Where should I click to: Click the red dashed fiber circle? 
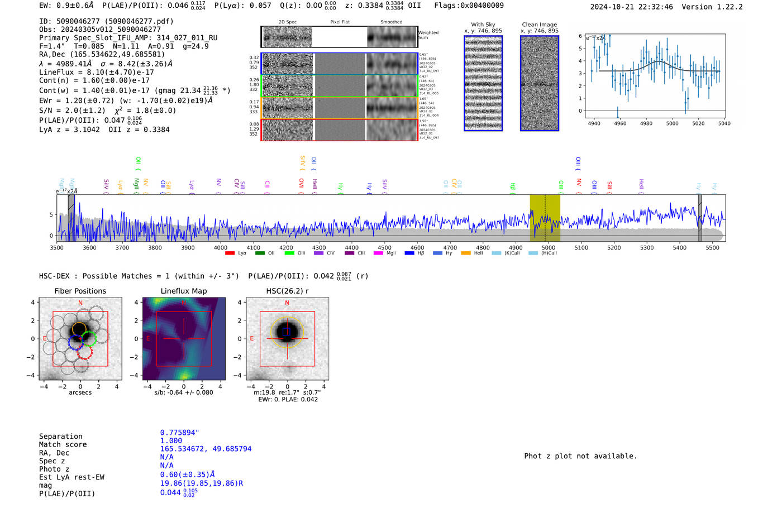tap(85, 352)
